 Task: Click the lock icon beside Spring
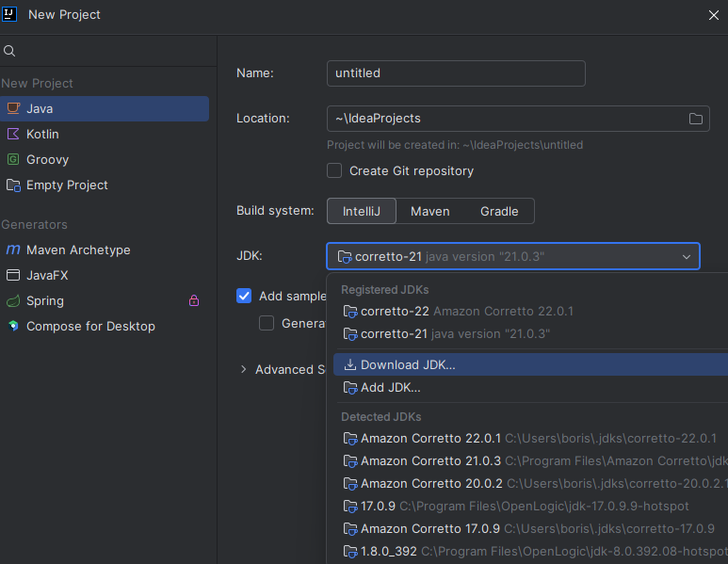coord(194,301)
